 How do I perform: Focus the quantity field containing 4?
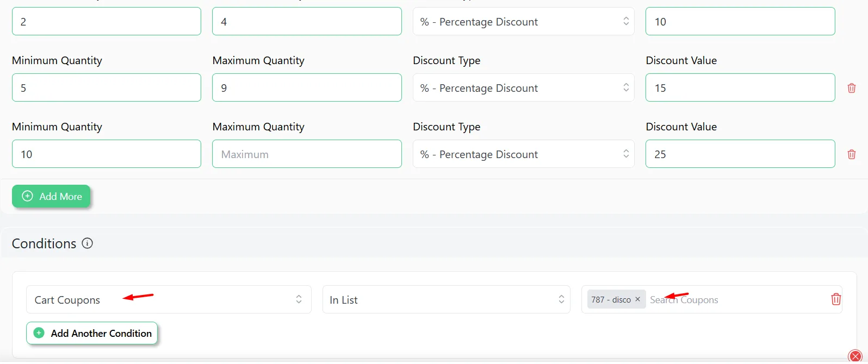pyautogui.click(x=307, y=22)
